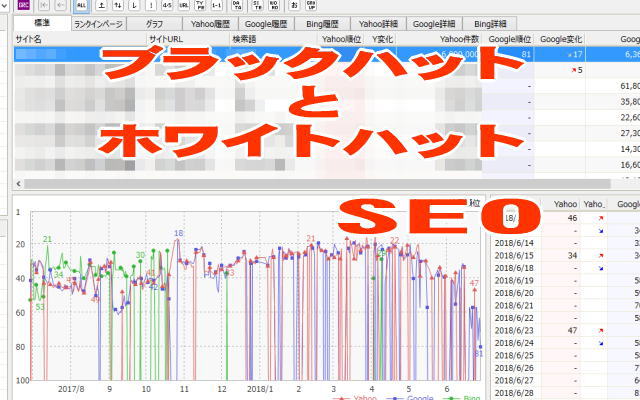Screen dimensions: 640x400
Task: Select the 2018/6/27 history row
Action: coord(565,380)
